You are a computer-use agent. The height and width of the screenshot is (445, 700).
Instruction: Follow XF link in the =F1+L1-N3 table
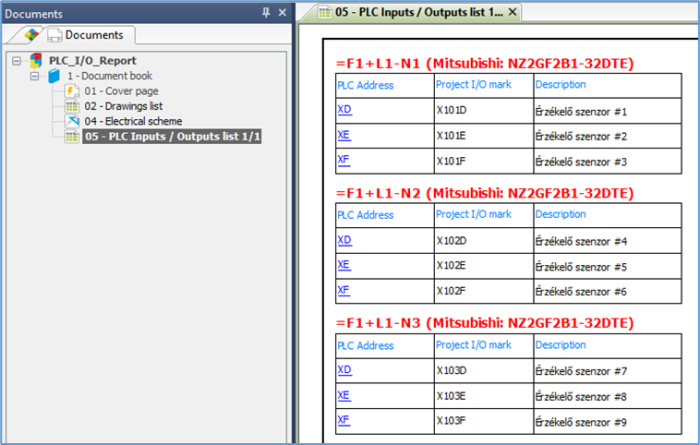343,420
